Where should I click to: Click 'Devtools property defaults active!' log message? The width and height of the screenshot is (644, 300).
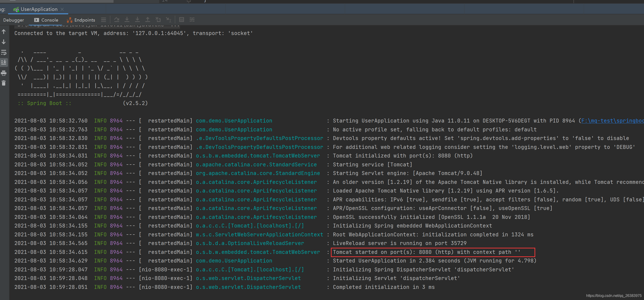click(481, 138)
